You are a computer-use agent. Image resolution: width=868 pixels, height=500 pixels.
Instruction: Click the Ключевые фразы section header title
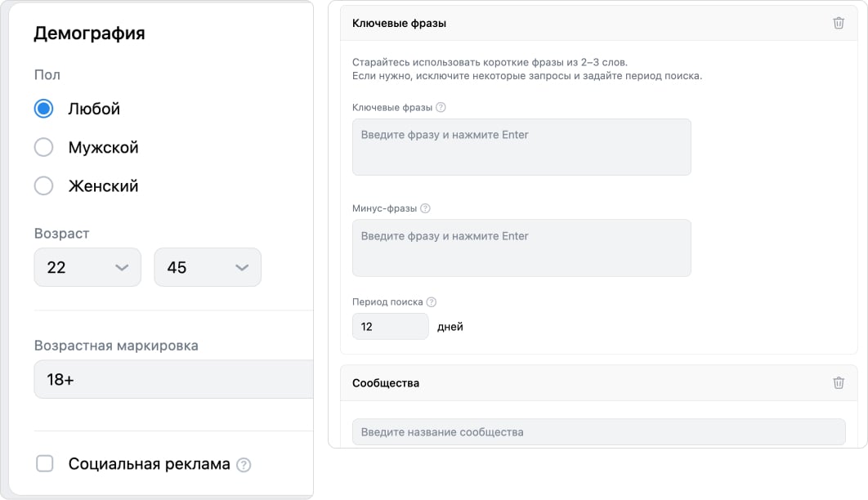tap(399, 24)
